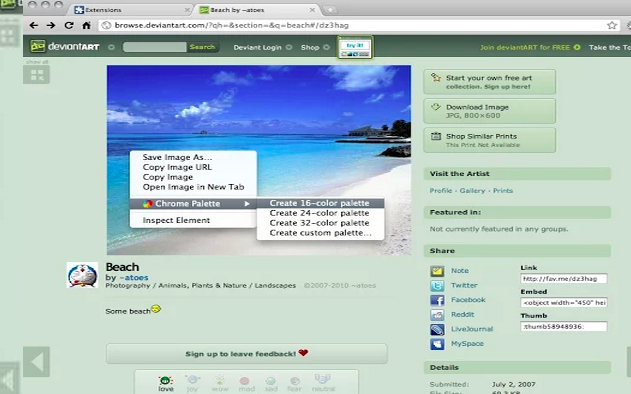Click the show all grid icon
The height and width of the screenshot is (394, 631).
[36, 74]
